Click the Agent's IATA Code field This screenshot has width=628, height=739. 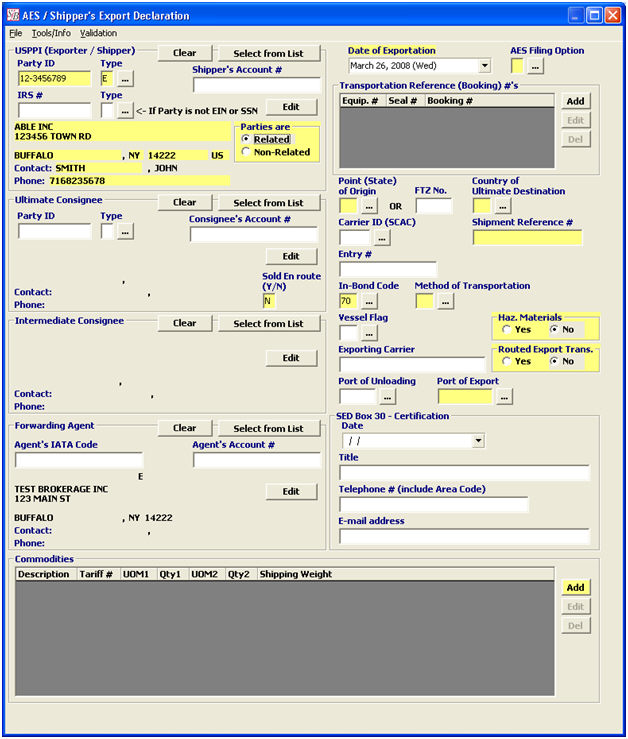click(79, 460)
